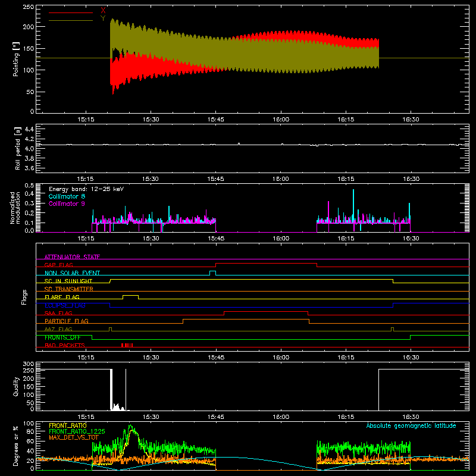Click the Collimator 9 legend label

[67, 203]
